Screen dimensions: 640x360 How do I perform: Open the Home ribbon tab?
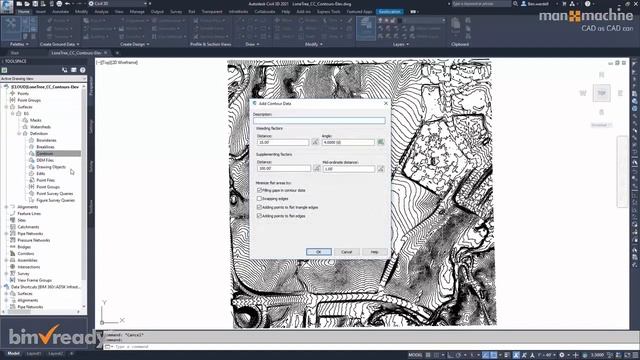click(24, 12)
